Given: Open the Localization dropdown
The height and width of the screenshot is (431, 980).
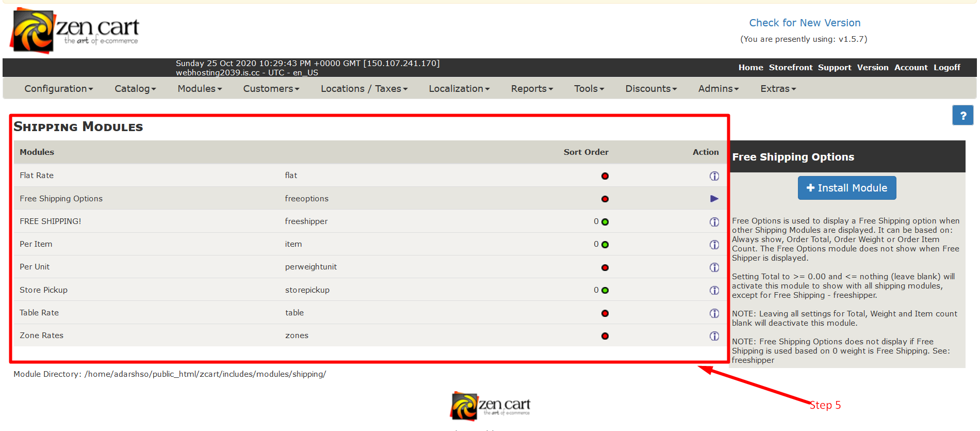Looking at the screenshot, I should point(459,89).
